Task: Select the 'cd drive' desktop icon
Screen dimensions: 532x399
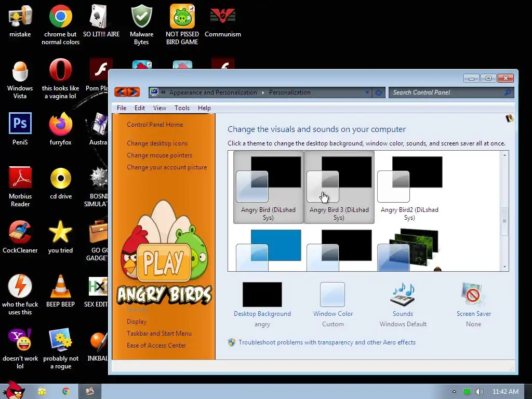Action: click(61, 183)
